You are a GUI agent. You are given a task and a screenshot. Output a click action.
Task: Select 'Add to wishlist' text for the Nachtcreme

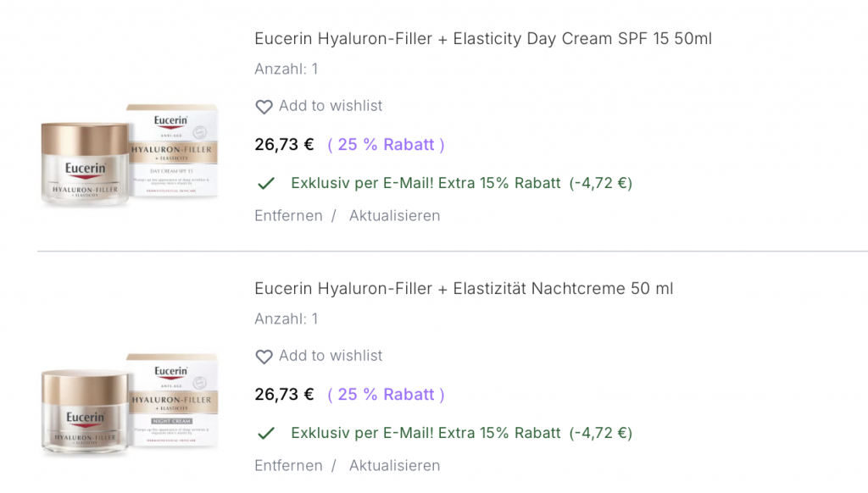(x=331, y=356)
